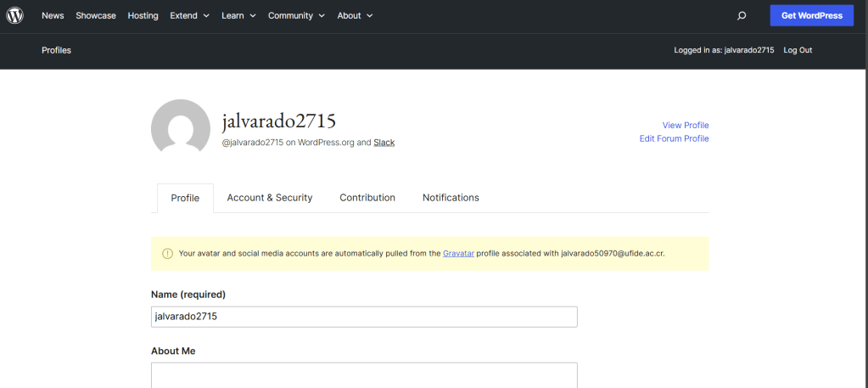This screenshot has height=388, width=868.
Task: Open the About dropdown menu
Action: click(355, 15)
